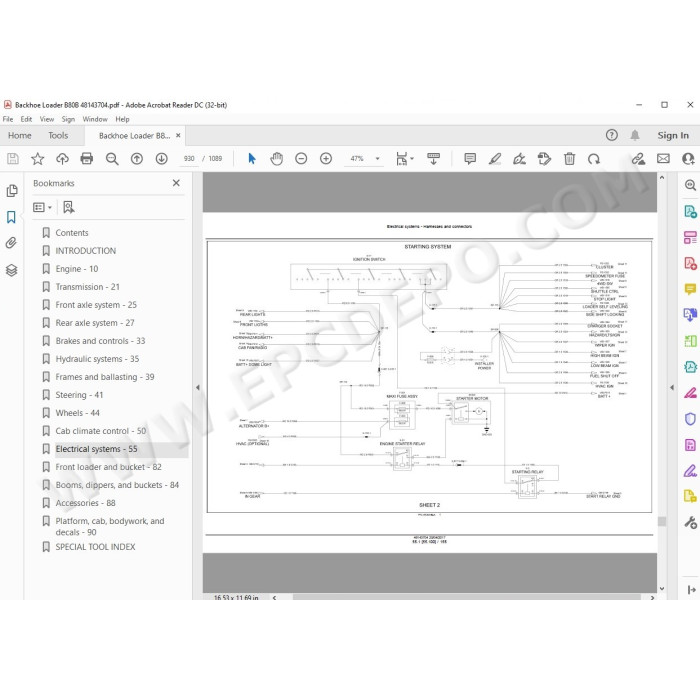Viewport: 700px width, 700px height.
Task: Open Protect shield tool
Action: 690,419
